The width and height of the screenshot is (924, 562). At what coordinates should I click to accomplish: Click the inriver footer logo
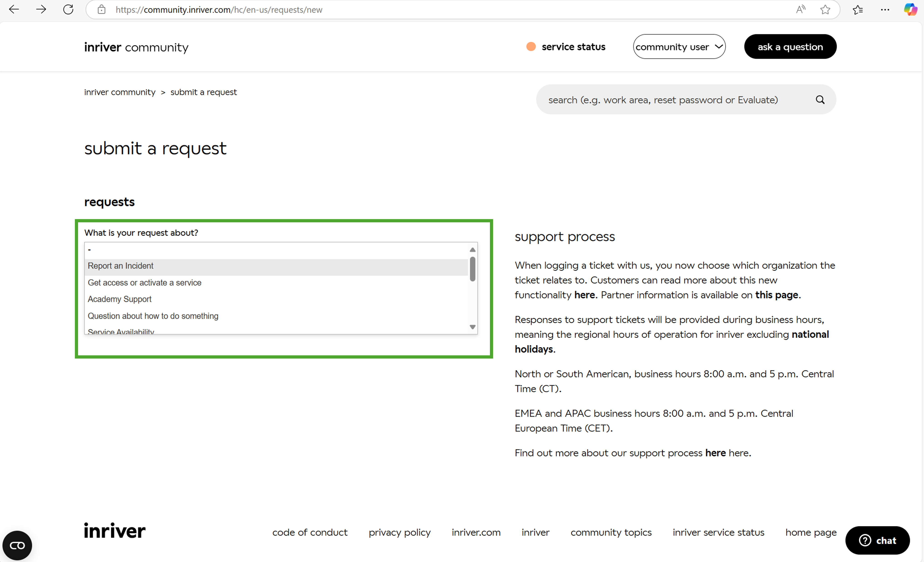point(115,531)
